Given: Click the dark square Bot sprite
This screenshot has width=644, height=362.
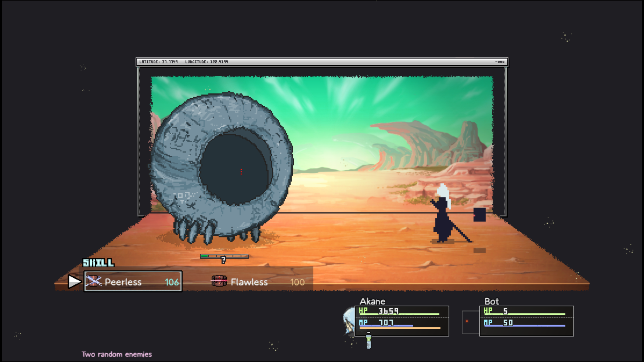Looking at the screenshot, I should pos(479,215).
